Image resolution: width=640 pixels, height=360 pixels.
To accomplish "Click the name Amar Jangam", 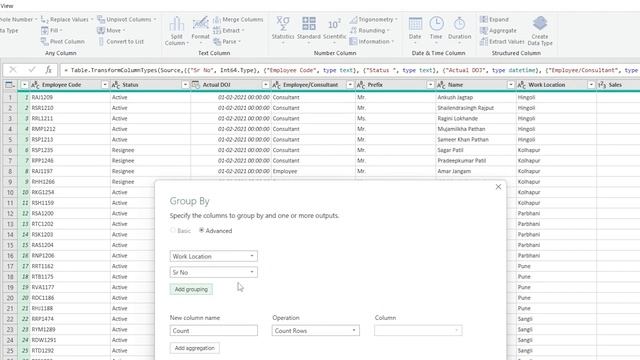I will coord(454,171).
